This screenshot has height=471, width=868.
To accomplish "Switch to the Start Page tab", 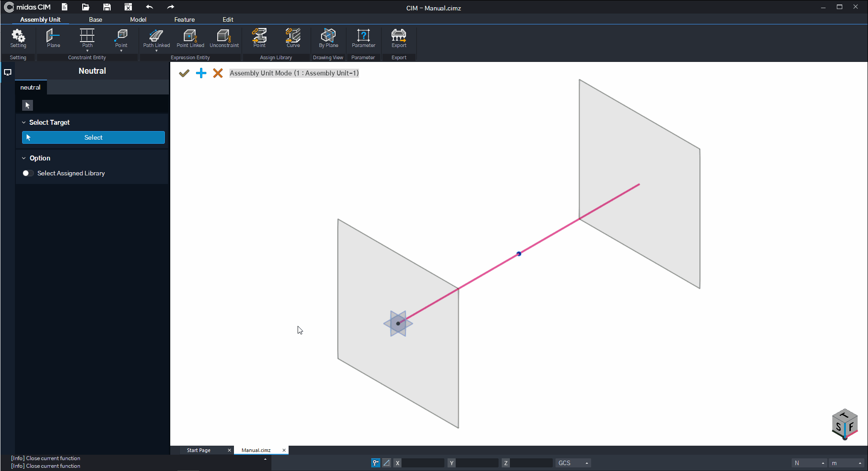I will [x=199, y=450].
